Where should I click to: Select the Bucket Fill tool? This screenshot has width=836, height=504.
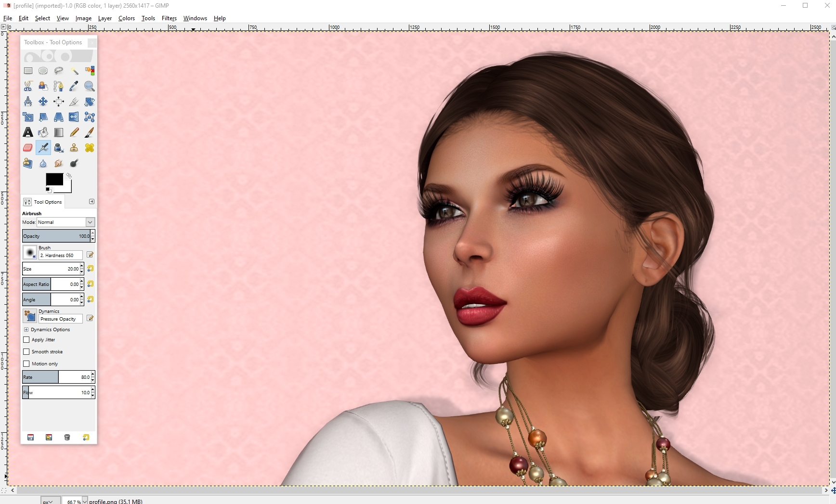pos(43,132)
